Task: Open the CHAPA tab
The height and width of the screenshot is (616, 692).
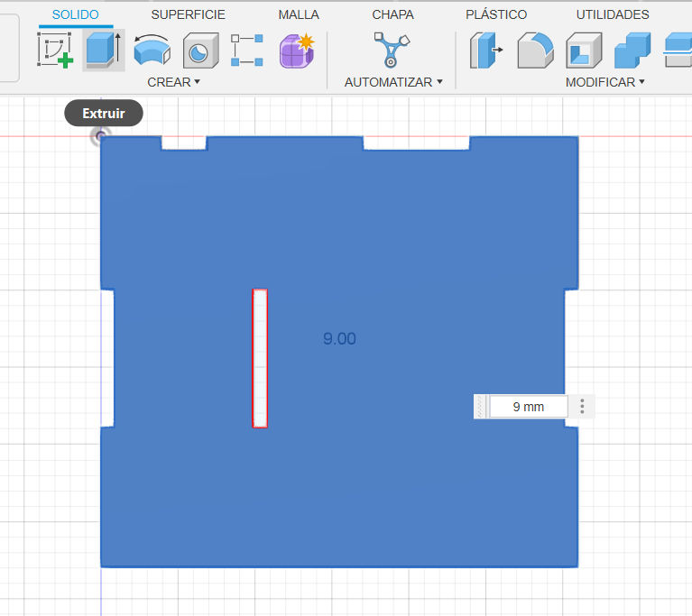Action: 392,14
